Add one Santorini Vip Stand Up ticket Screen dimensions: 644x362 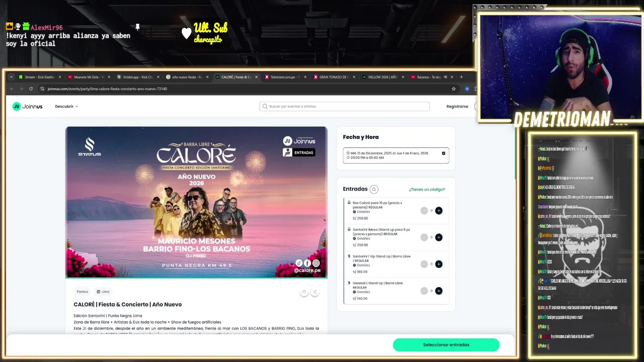pyautogui.click(x=439, y=264)
